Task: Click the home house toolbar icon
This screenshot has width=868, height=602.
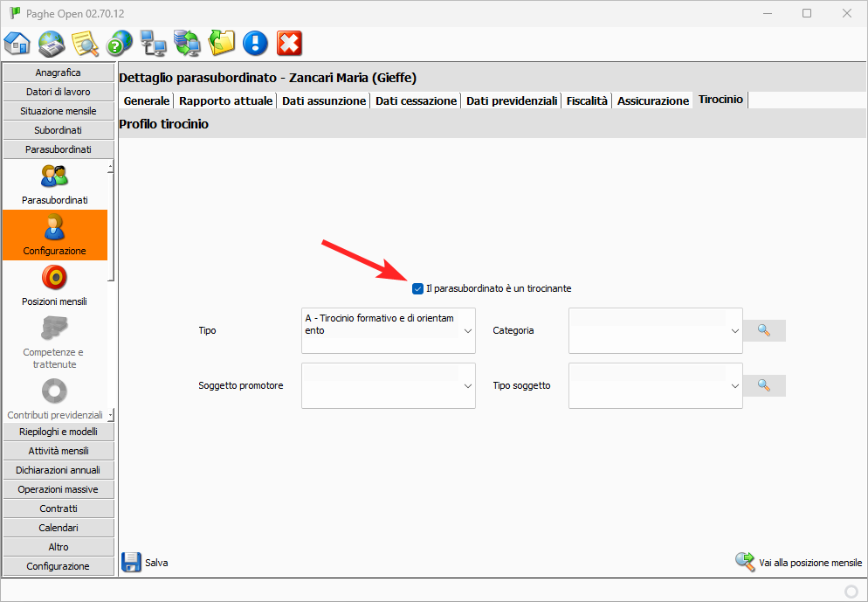Action: 18,43
